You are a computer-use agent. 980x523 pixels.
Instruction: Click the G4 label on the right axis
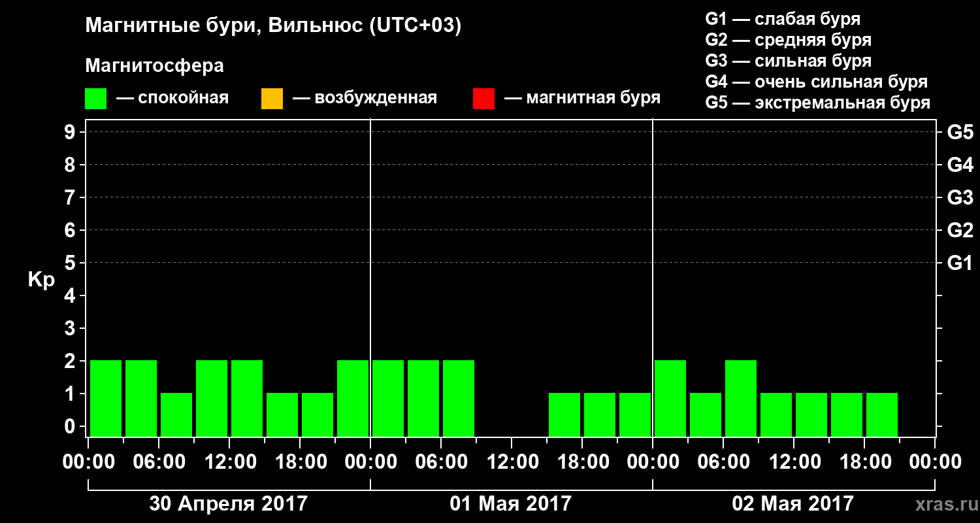tap(960, 165)
